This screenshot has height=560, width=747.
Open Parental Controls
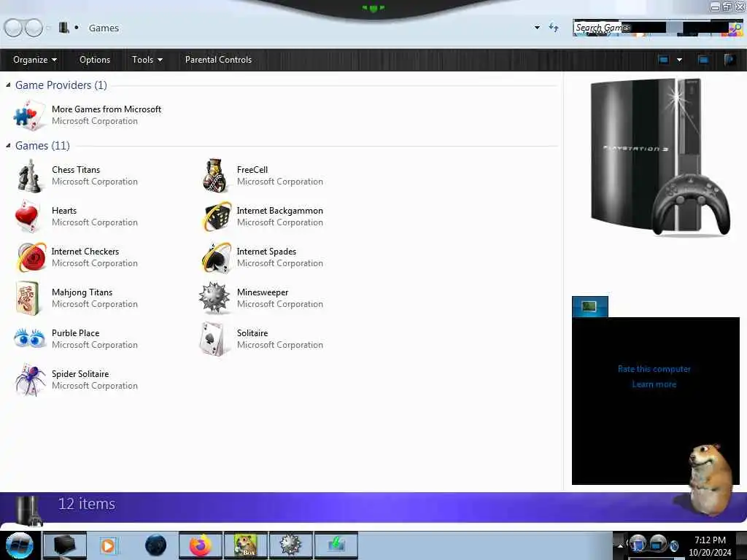(x=218, y=60)
